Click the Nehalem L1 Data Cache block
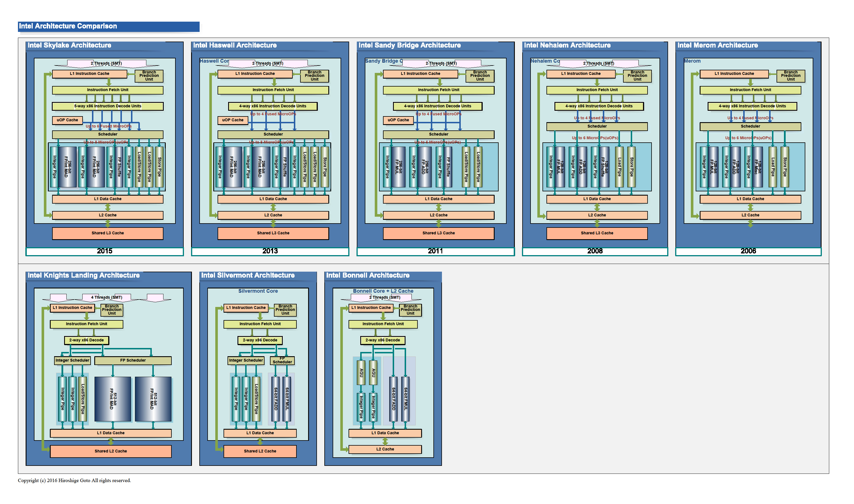Image resolution: width=854 pixels, height=504 pixels. point(597,199)
